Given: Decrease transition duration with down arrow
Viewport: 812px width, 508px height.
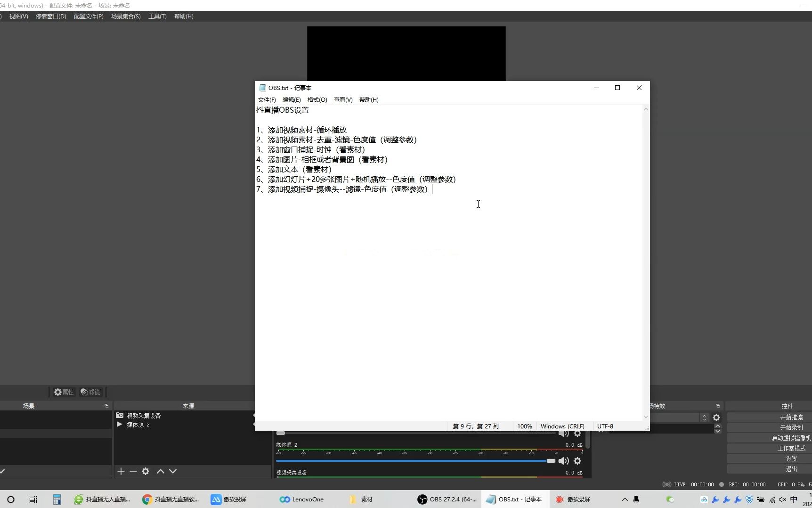Looking at the screenshot, I should (x=718, y=431).
